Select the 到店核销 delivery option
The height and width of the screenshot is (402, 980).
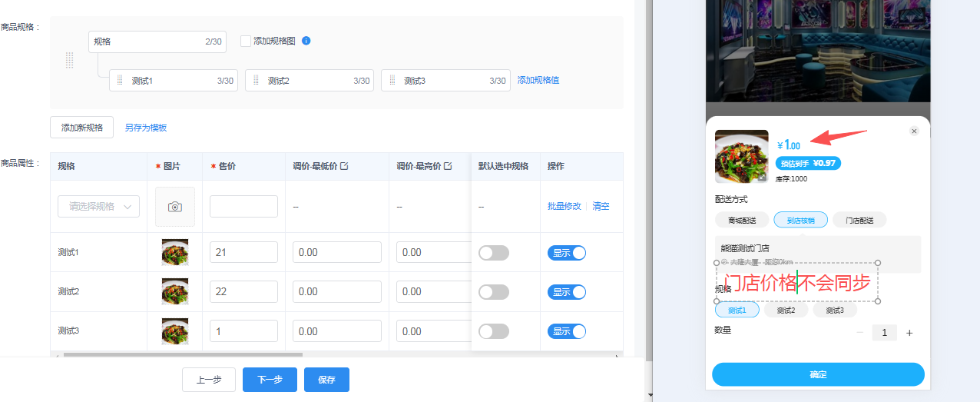pyautogui.click(x=800, y=221)
